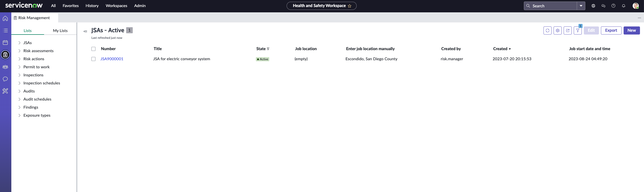Open the filter funnel icon
This screenshot has height=192, width=644.
pos(578,30)
